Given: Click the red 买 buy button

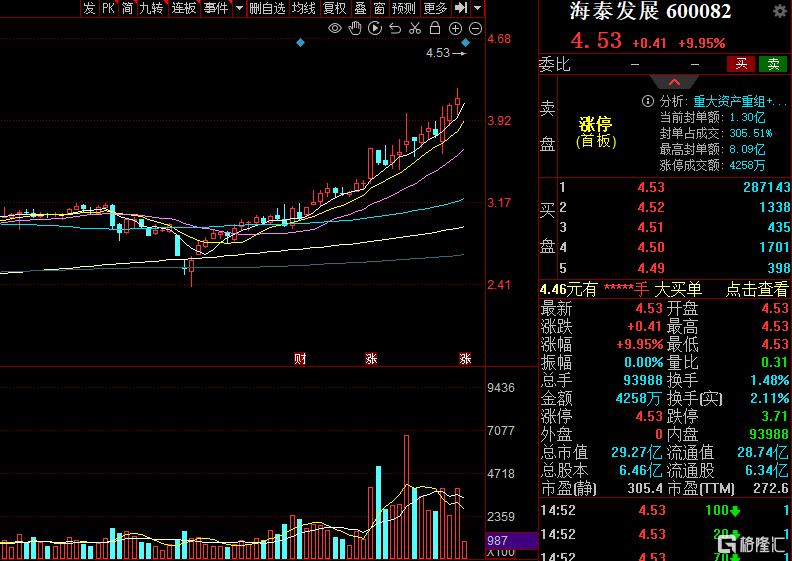Looking at the screenshot, I should coord(741,64).
